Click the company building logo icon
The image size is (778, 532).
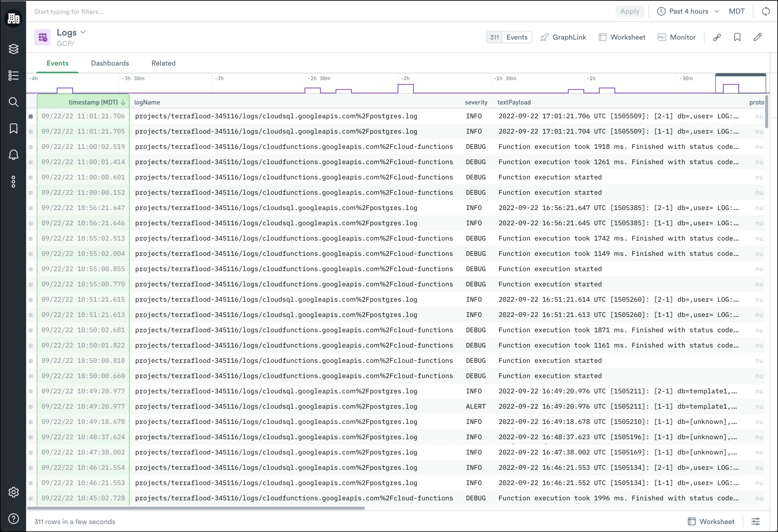coord(13,18)
